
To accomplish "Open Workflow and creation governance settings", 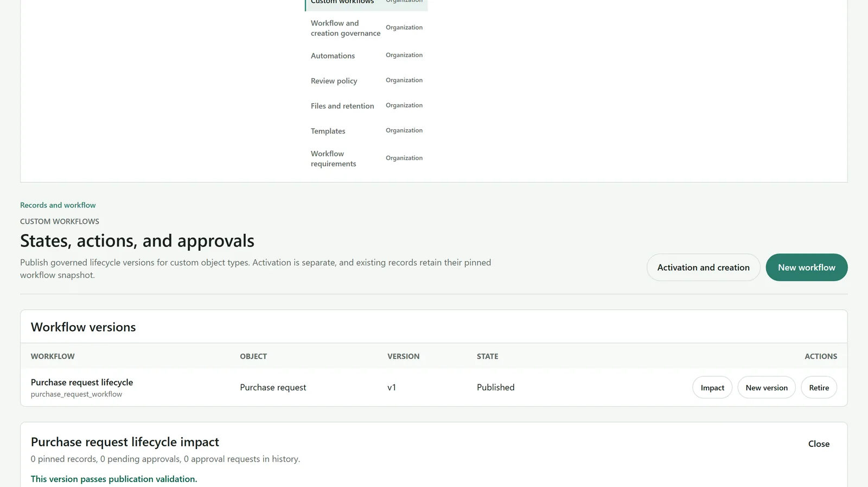I will (x=366, y=28).
